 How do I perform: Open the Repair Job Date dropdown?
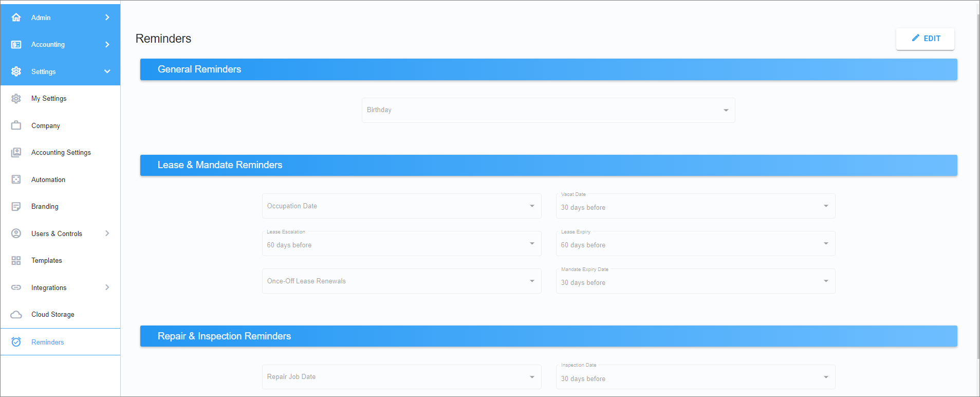[401, 377]
